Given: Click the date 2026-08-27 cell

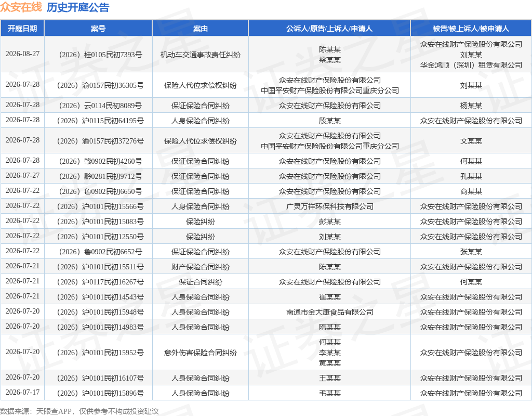Looking at the screenshot, I should pyautogui.click(x=22, y=54).
